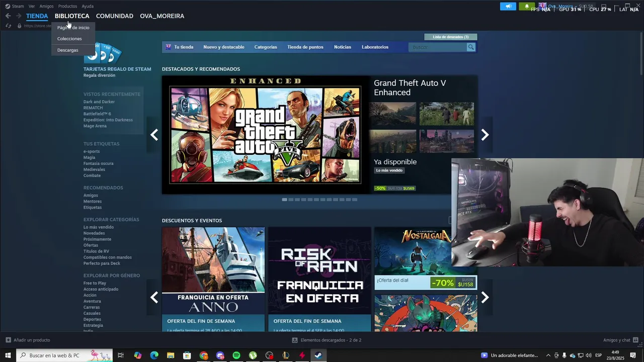Viewport: 644px width, 362px height.
Task: Open the green notifications bell
Action: (526, 6)
